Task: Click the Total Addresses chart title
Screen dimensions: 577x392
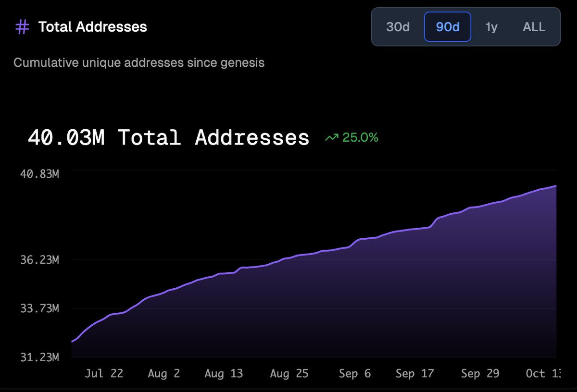Action: 92,27
